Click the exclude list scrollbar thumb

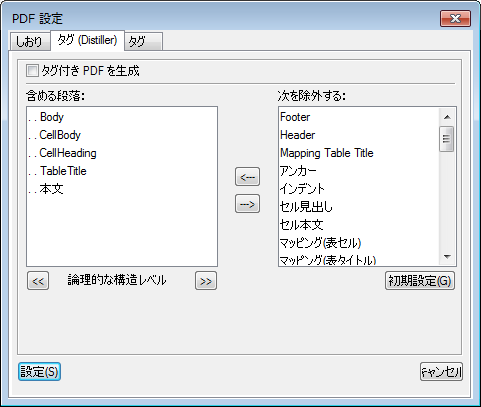(x=446, y=139)
